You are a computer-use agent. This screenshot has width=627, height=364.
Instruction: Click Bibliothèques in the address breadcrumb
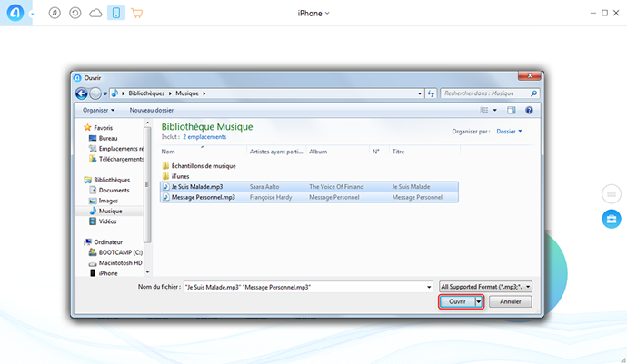tap(146, 93)
